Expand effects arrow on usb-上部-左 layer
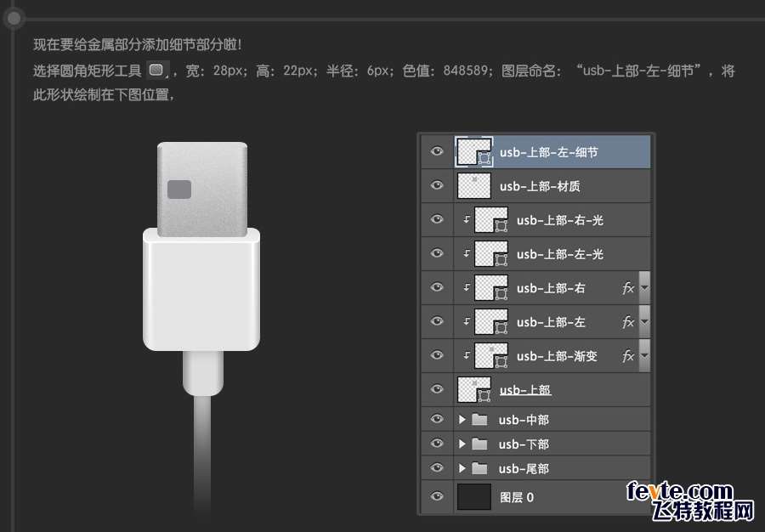 pyautogui.click(x=644, y=322)
